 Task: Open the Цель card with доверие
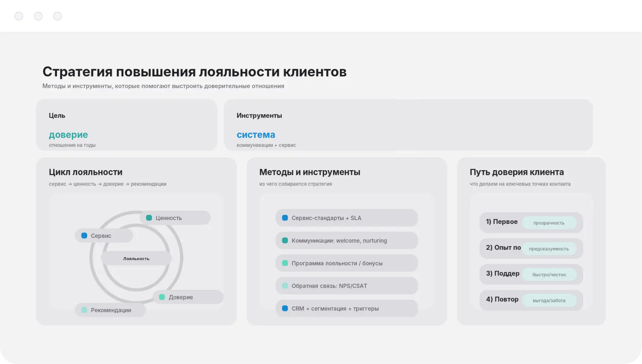coord(126,125)
